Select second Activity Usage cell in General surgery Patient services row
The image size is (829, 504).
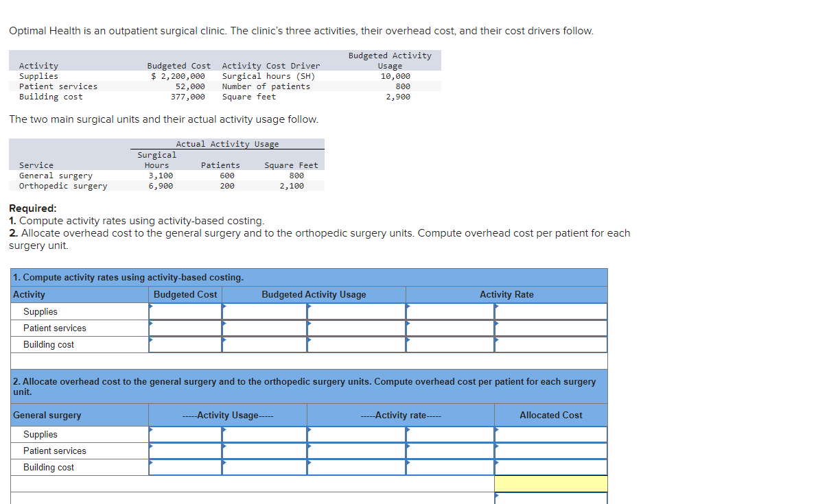[264, 451]
